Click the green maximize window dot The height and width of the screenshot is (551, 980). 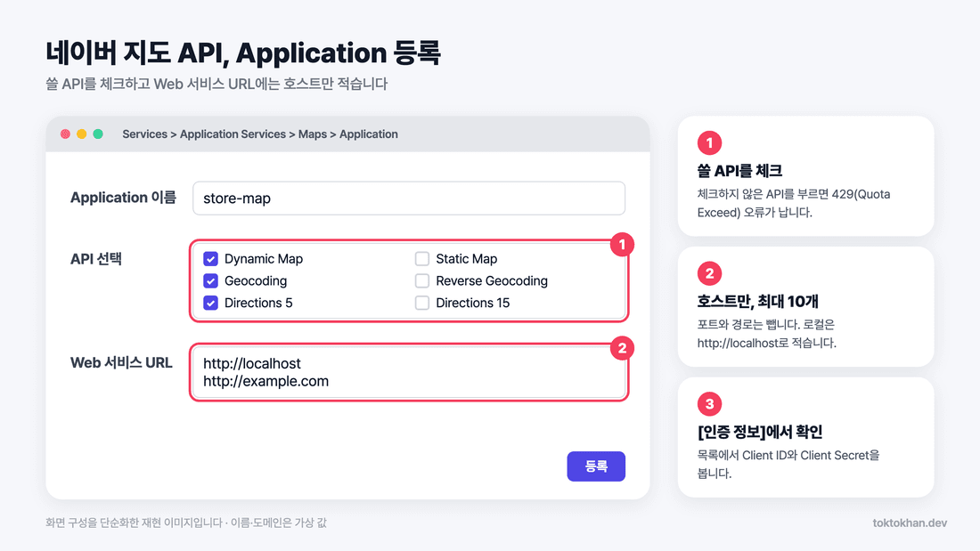point(98,134)
